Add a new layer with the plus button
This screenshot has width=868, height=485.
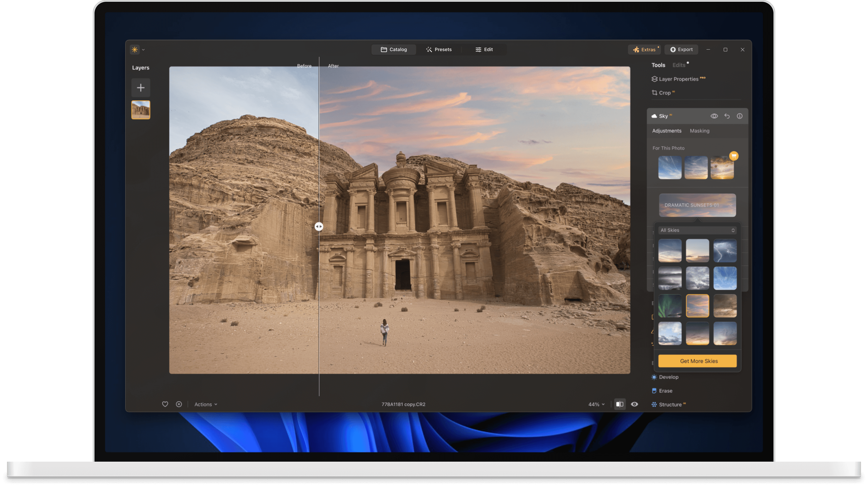pyautogui.click(x=141, y=88)
